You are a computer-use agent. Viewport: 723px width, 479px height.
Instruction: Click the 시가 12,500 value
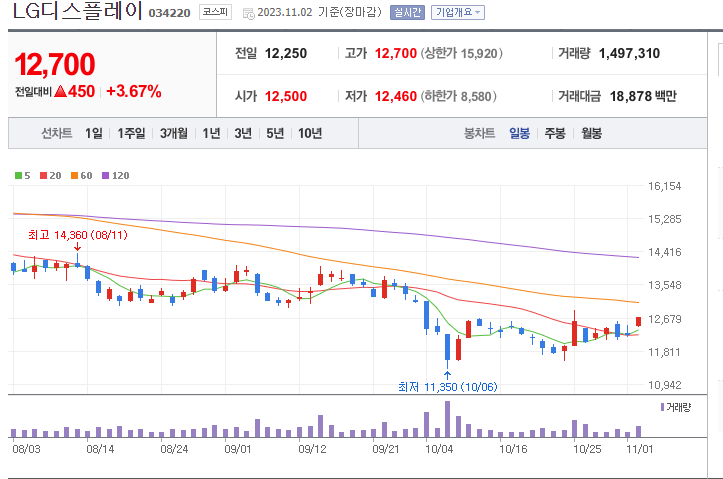click(285, 96)
